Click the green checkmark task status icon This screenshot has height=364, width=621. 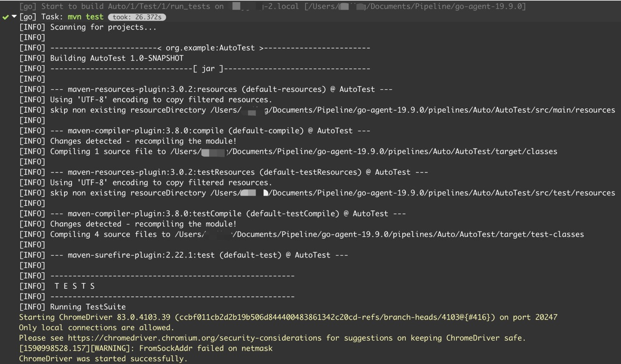click(5, 17)
